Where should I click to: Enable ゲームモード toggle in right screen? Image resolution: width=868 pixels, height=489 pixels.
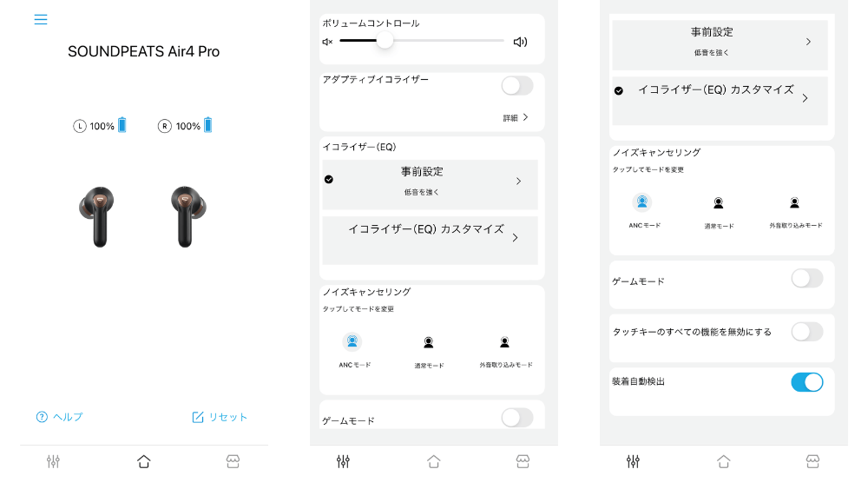point(807,278)
